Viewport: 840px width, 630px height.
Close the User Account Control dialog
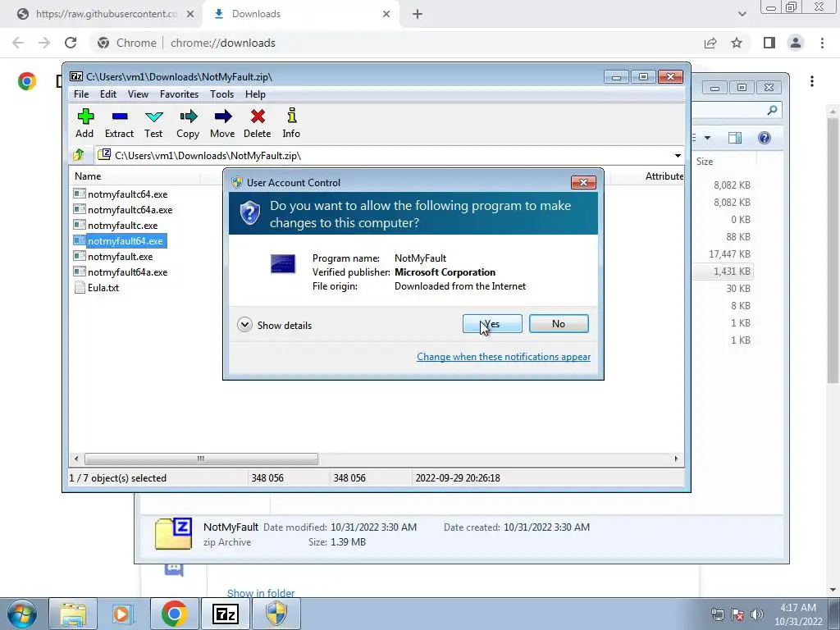tap(583, 183)
